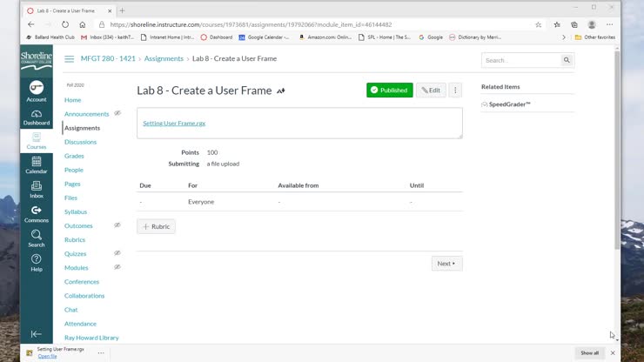Open the Search icon in Canvas sidebar
Image resolution: width=644 pixels, height=362 pixels.
pos(37,238)
